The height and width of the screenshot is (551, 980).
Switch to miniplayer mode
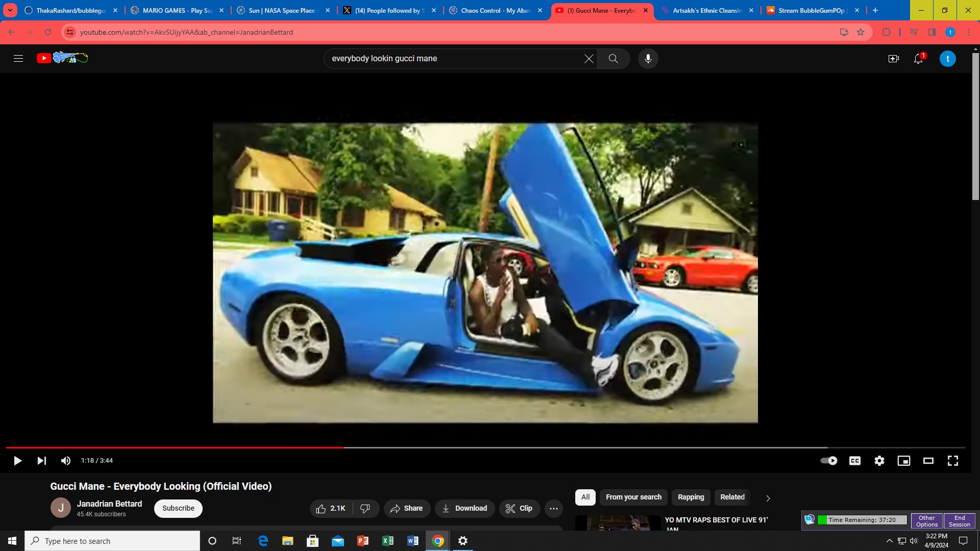[x=903, y=461]
